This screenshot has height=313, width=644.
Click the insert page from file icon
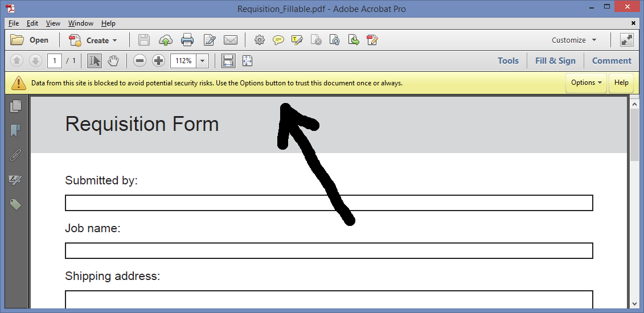coord(353,40)
